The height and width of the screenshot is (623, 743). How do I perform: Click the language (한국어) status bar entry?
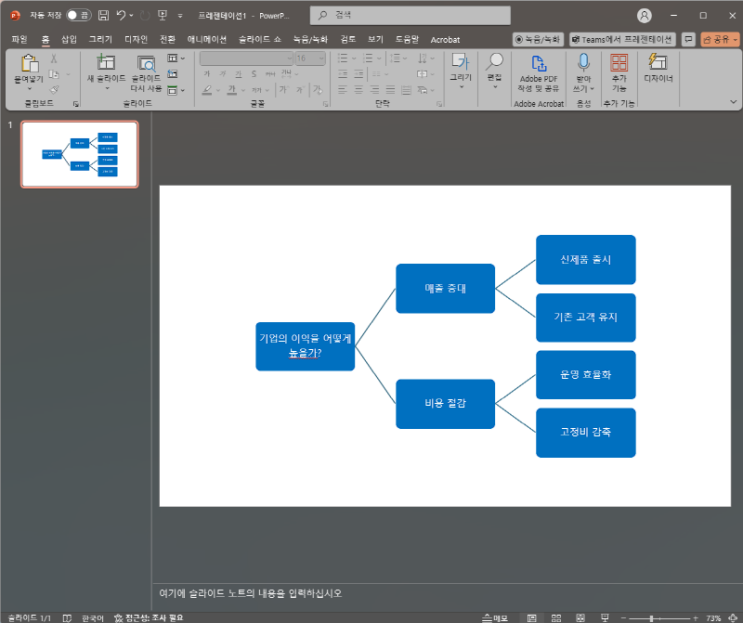tap(92, 618)
